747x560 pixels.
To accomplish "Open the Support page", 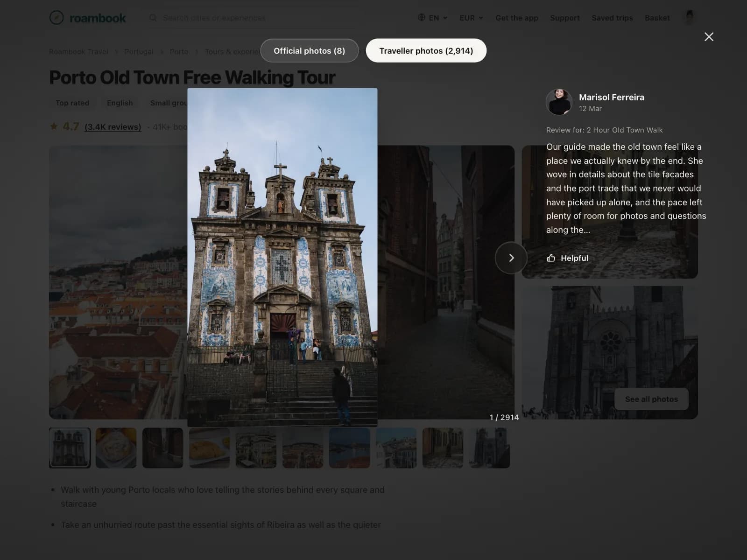I will pyautogui.click(x=565, y=18).
